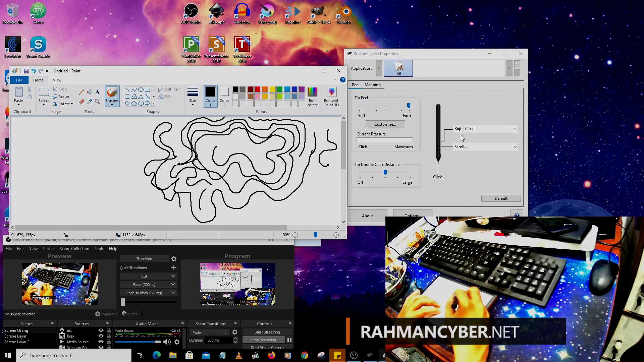Image resolution: width=644 pixels, height=362 pixels.
Task: Open Task View on the taskbar
Action: 140,355
